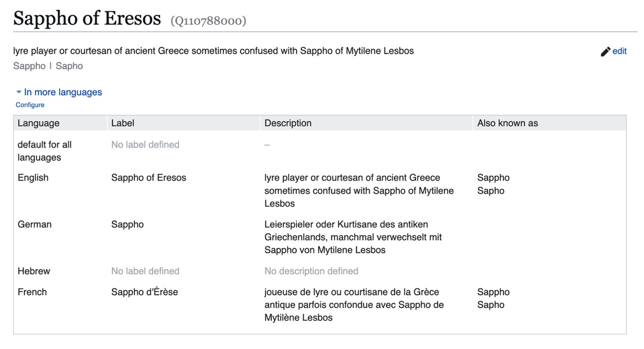Viewport: 644px width, 349px height.
Task: Click the item ID Q110788000
Action: coord(209,21)
